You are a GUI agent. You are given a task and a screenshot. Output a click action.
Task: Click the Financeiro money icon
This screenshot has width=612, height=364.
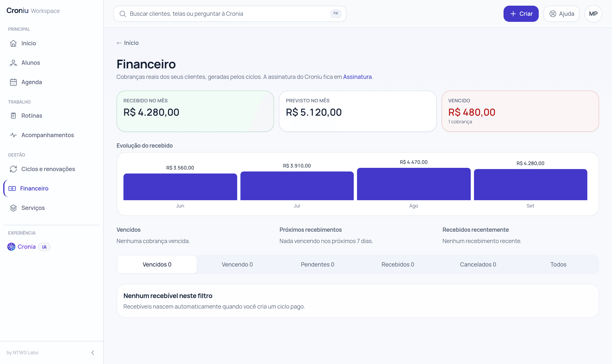click(x=12, y=188)
